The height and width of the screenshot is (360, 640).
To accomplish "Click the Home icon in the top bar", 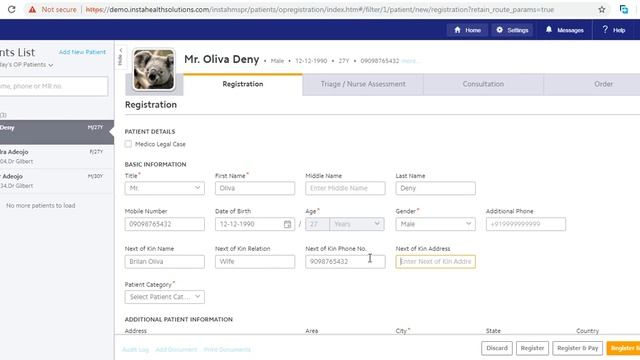I will tap(457, 30).
